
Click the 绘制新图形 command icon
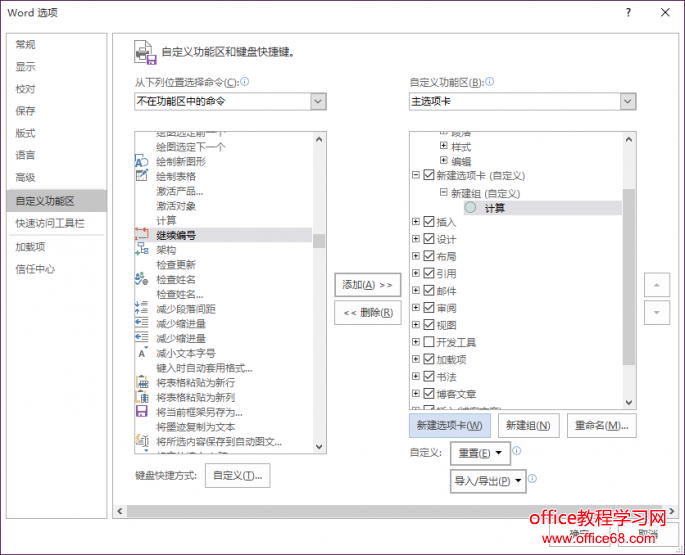click(x=142, y=161)
